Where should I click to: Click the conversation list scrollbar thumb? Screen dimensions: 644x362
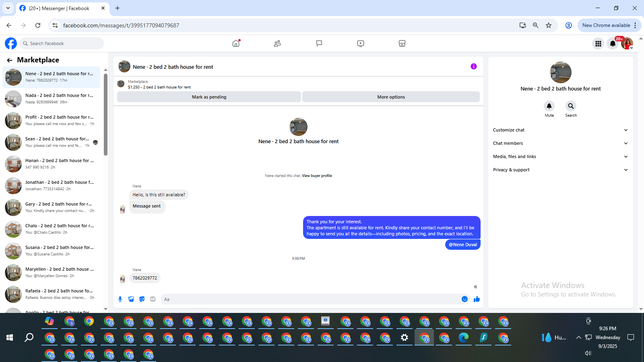point(105,114)
